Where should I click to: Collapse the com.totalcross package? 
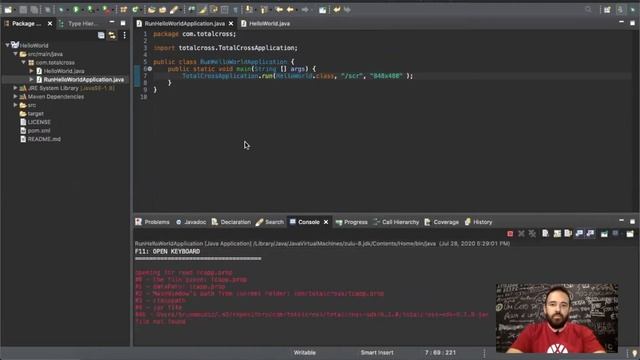24,62
